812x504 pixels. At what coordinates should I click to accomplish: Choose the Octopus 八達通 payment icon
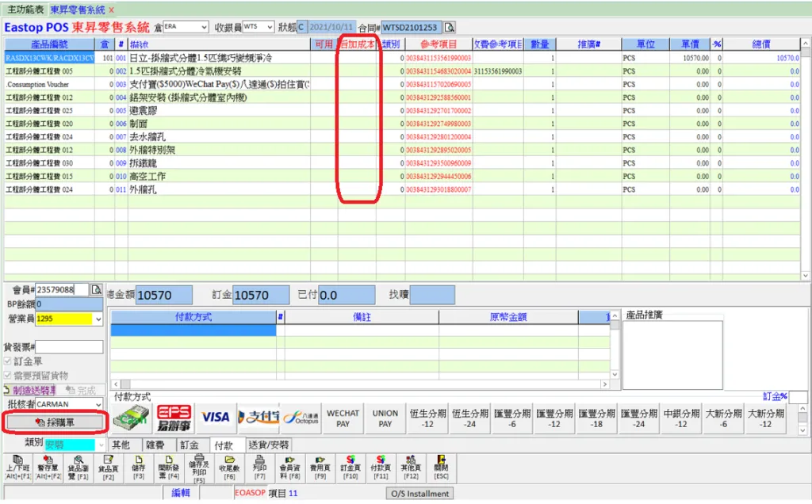[x=301, y=417]
